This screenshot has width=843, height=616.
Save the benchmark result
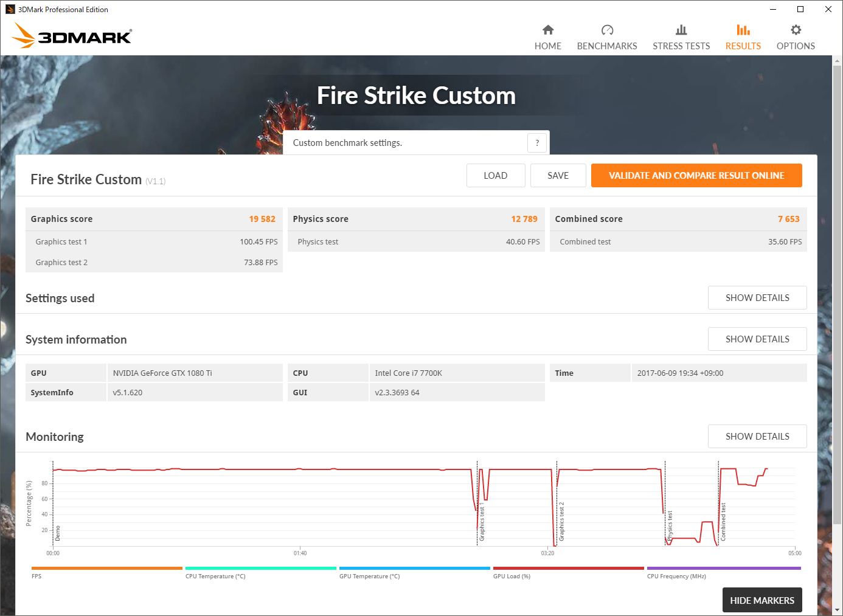coord(558,175)
